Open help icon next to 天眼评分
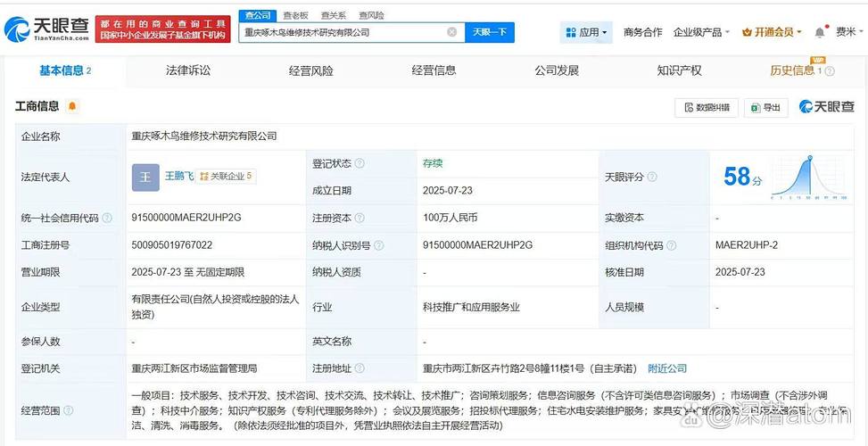The width and height of the screenshot is (868, 446). (652, 178)
